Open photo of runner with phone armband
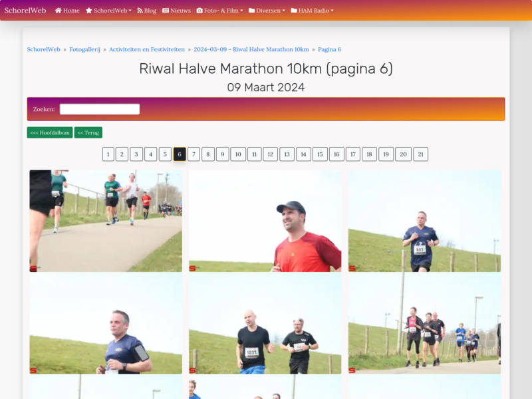The height and width of the screenshot is (399, 532). coord(106,323)
